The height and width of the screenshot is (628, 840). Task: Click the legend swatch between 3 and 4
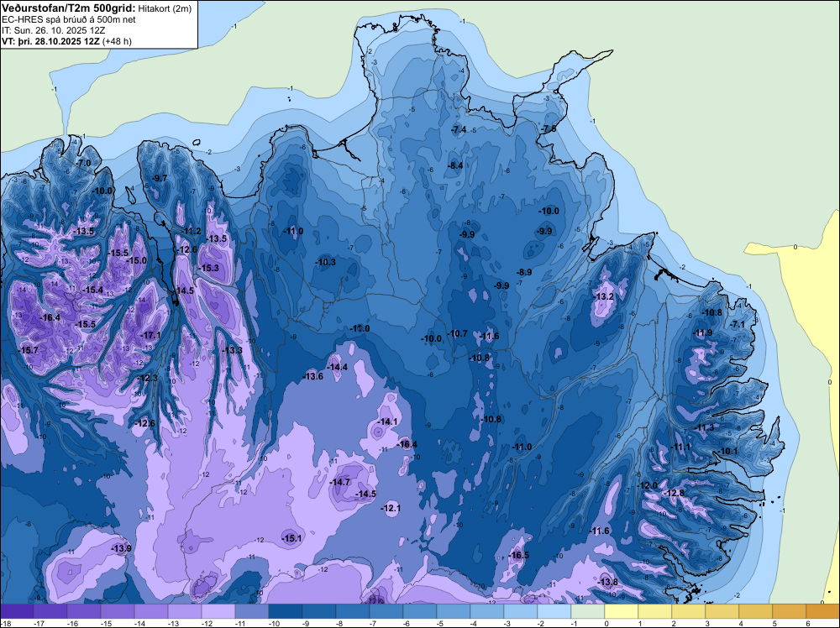pyautogui.click(x=722, y=611)
